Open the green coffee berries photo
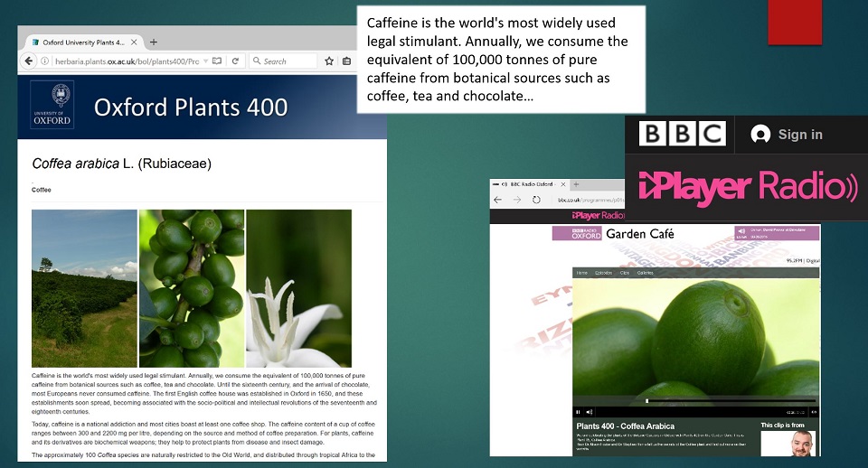The width and height of the screenshot is (868, 468). click(192, 288)
